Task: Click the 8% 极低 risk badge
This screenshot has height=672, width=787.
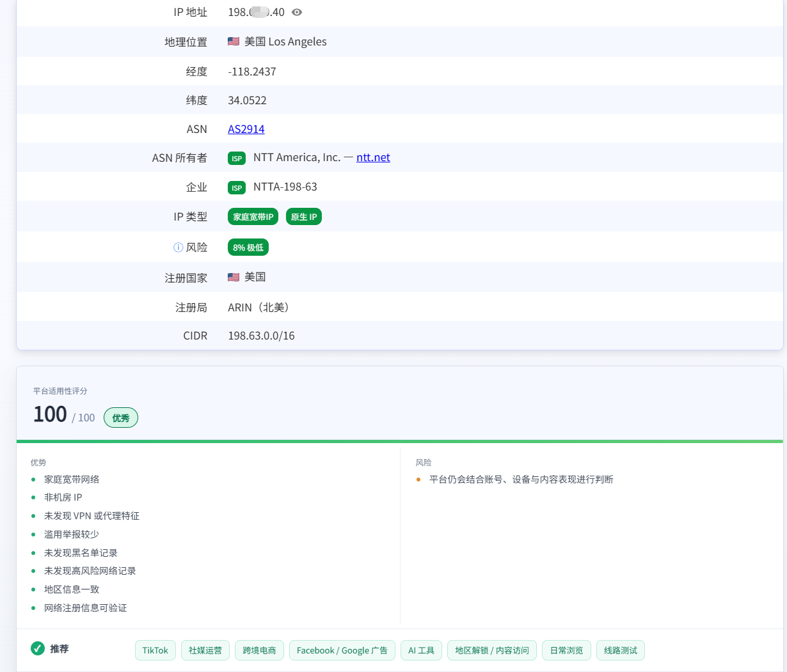Action: click(x=248, y=247)
